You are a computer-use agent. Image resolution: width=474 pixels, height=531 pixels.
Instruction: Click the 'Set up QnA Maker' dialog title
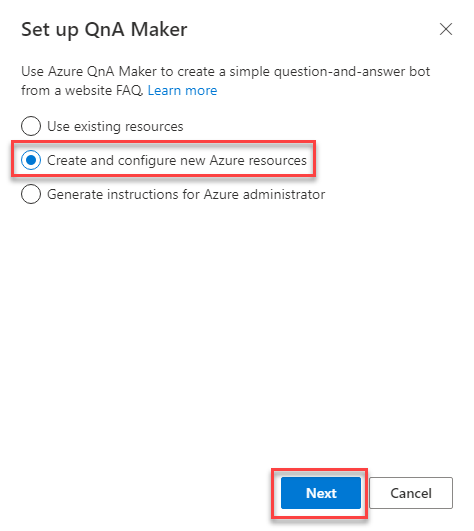(x=104, y=30)
